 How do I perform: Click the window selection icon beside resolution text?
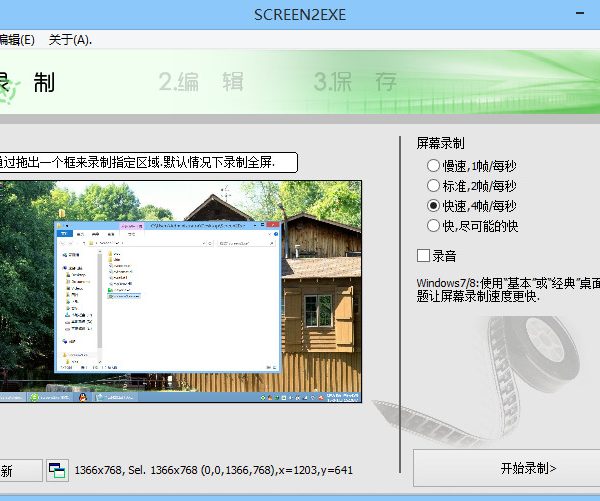57,470
